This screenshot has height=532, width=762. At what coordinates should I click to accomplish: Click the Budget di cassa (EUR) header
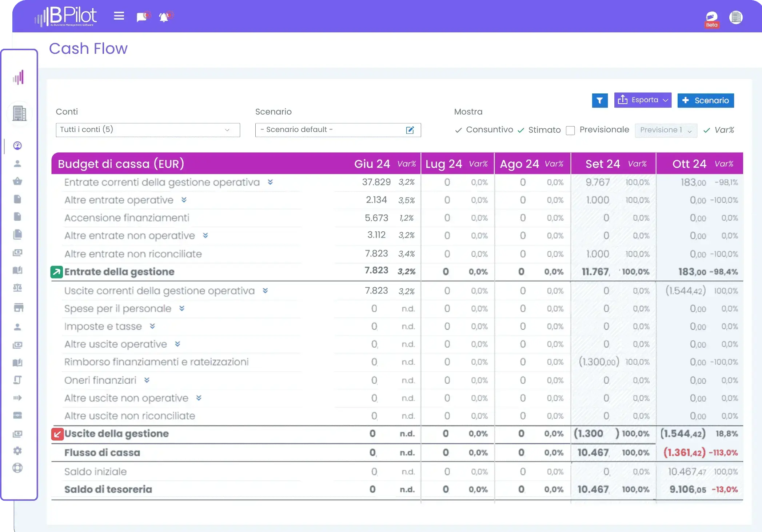(x=121, y=164)
